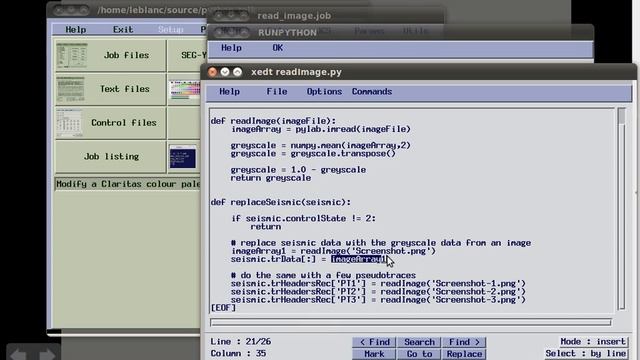This screenshot has height=360, width=640.
Task: Click the Replace button
Action: [464, 354]
